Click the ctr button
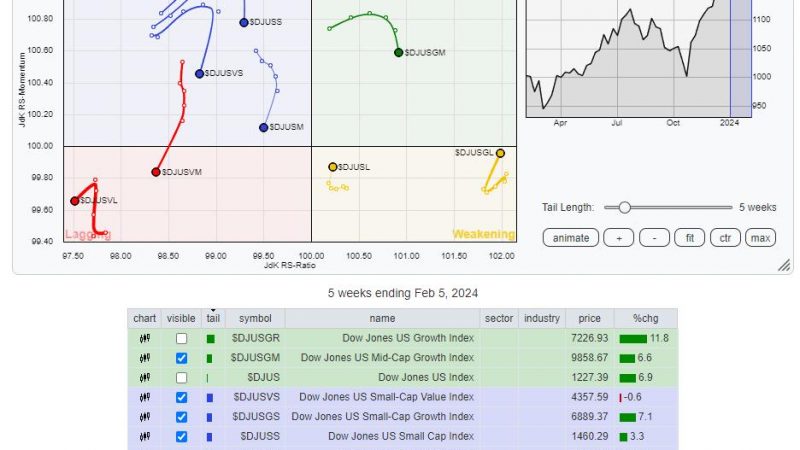The height and width of the screenshot is (450, 800). coord(725,238)
